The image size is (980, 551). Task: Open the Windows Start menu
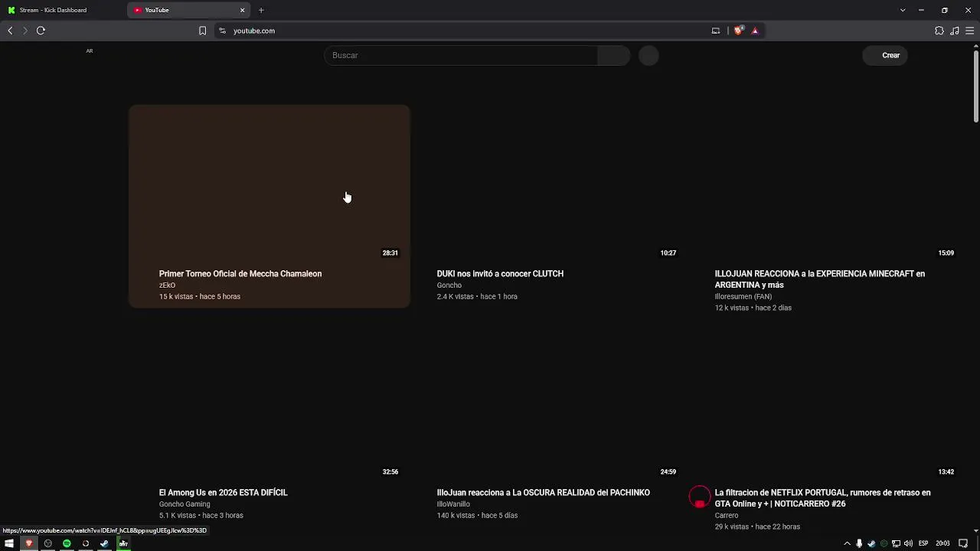tap(10, 543)
